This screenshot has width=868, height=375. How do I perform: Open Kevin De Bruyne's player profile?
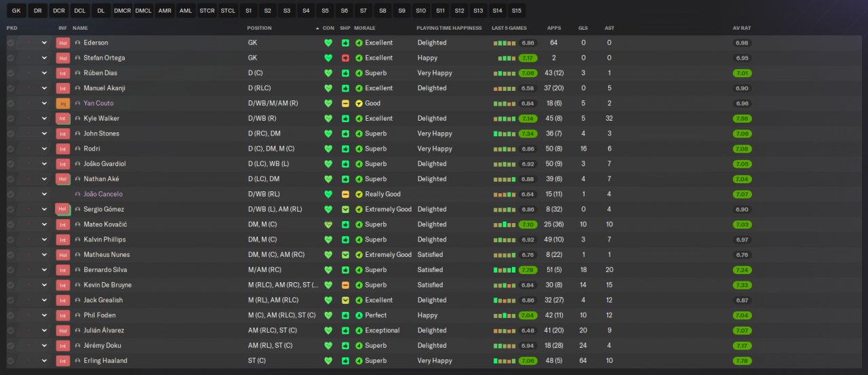107,285
